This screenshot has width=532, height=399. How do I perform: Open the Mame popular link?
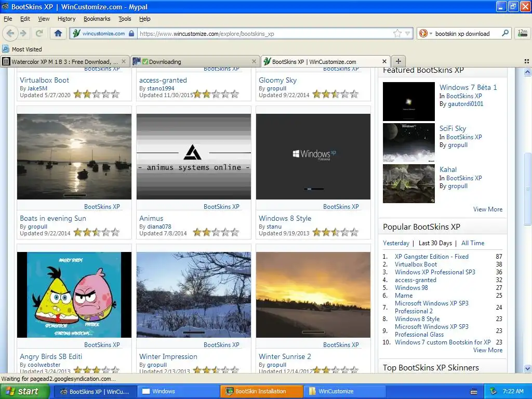(x=404, y=296)
